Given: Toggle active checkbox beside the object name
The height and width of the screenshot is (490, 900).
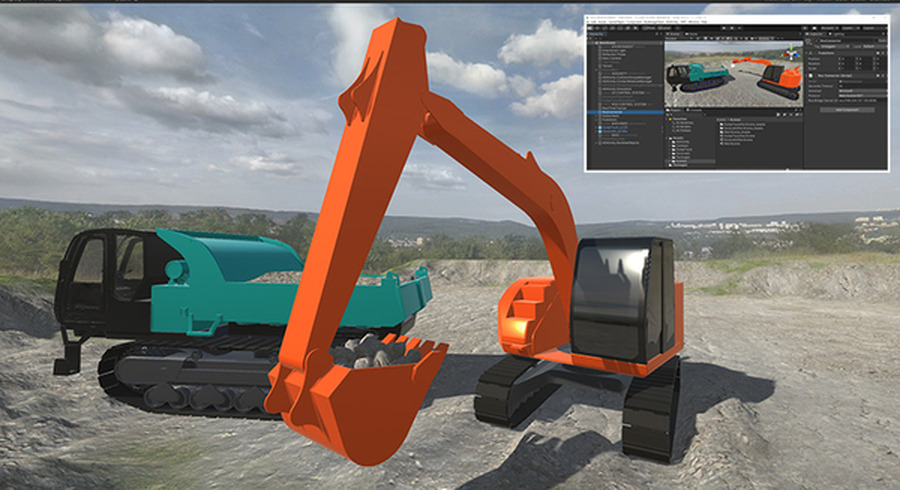Looking at the screenshot, I should 818,41.
